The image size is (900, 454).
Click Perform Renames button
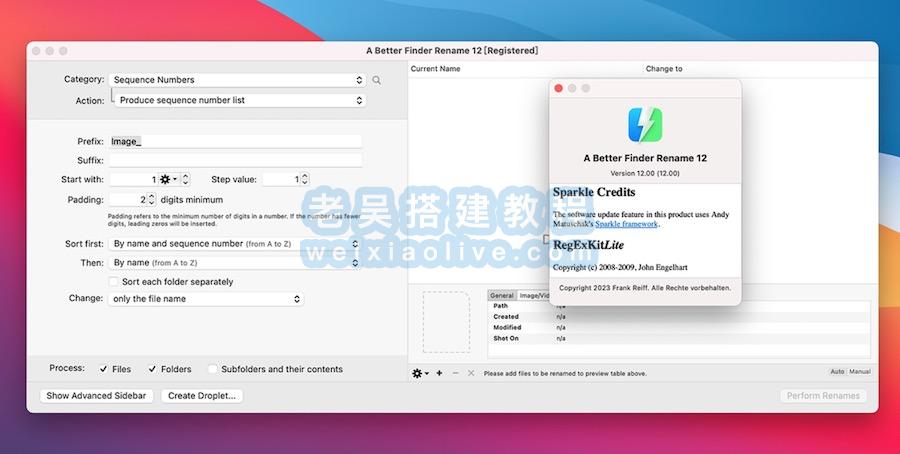point(823,395)
